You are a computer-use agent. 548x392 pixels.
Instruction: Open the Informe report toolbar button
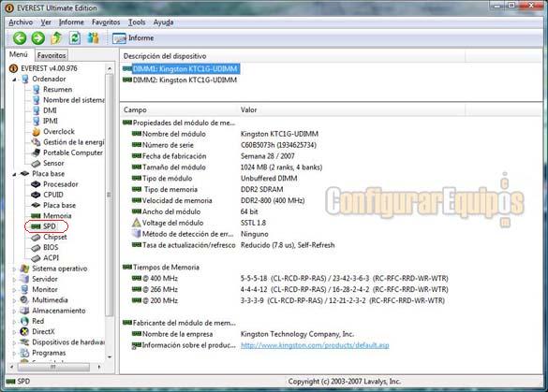point(133,38)
